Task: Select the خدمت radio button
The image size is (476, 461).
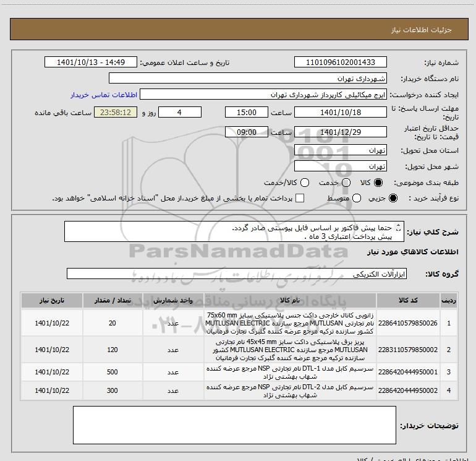Action: [346, 183]
